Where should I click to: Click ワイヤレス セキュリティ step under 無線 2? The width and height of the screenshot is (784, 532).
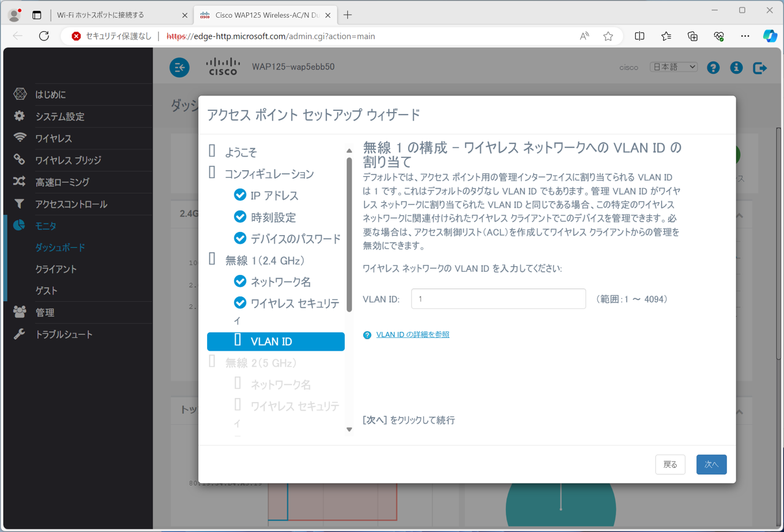click(x=287, y=414)
